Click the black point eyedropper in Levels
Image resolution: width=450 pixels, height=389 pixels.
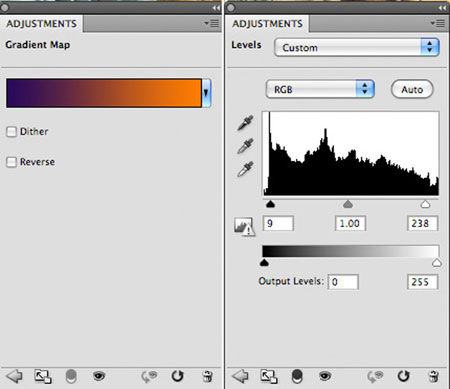pyautogui.click(x=245, y=123)
